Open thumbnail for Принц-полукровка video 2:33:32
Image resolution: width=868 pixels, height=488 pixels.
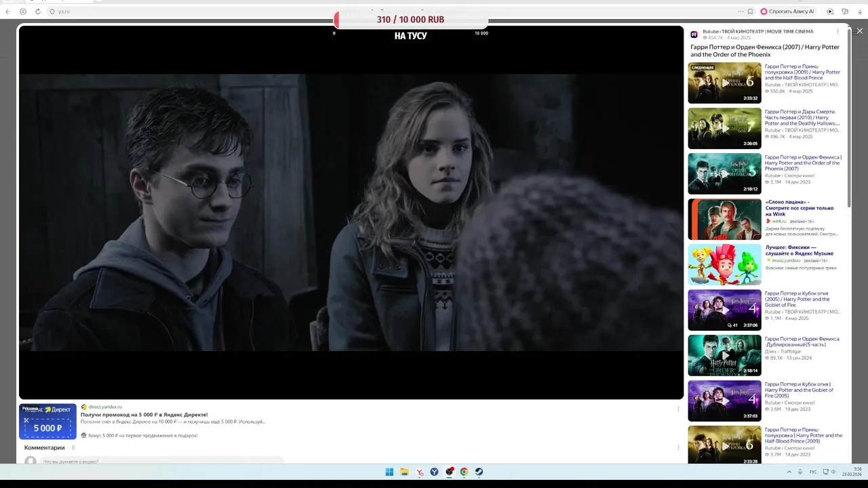(x=724, y=83)
